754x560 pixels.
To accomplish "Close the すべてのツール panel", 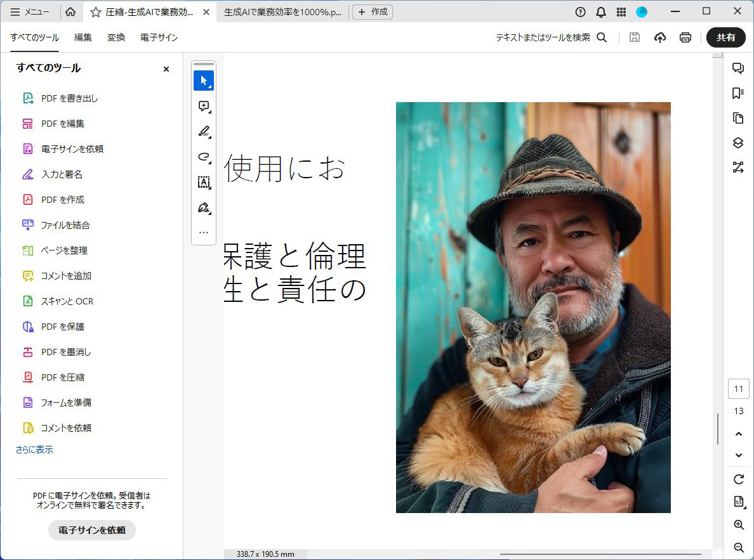I will click(166, 69).
